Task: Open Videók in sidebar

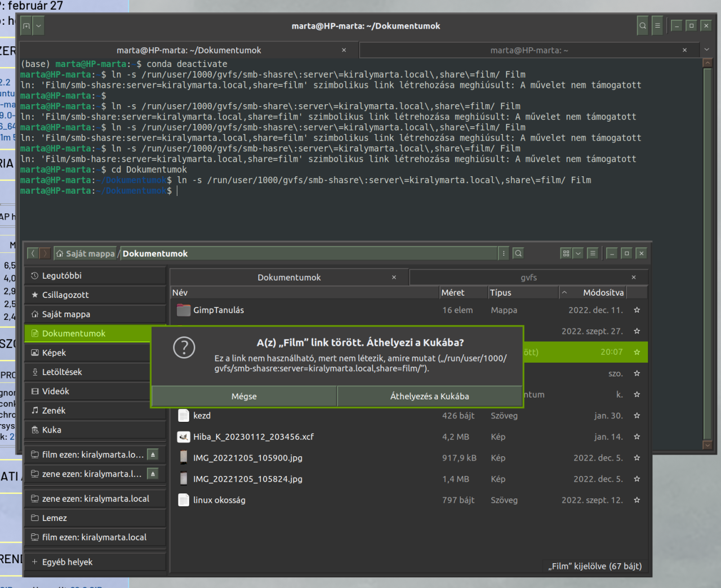Action: [x=88, y=391]
